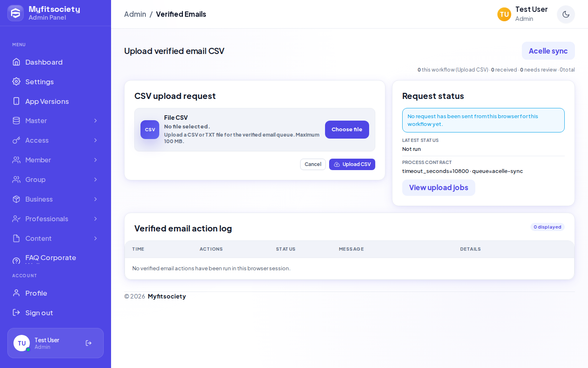Expand the Access submenu arrow
This screenshot has height=368, width=588.
click(96, 140)
